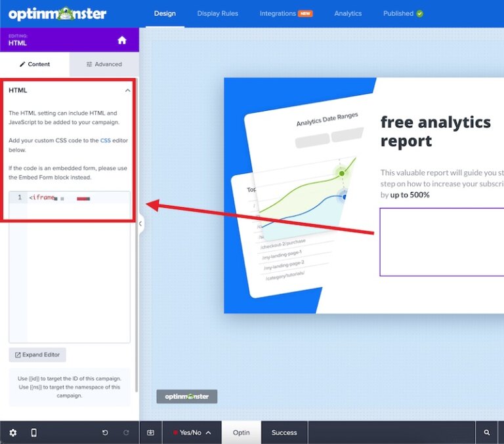Image resolution: width=504 pixels, height=444 pixels.
Task: Collapse the sidebar panel arrow
Action: pyautogui.click(x=141, y=224)
